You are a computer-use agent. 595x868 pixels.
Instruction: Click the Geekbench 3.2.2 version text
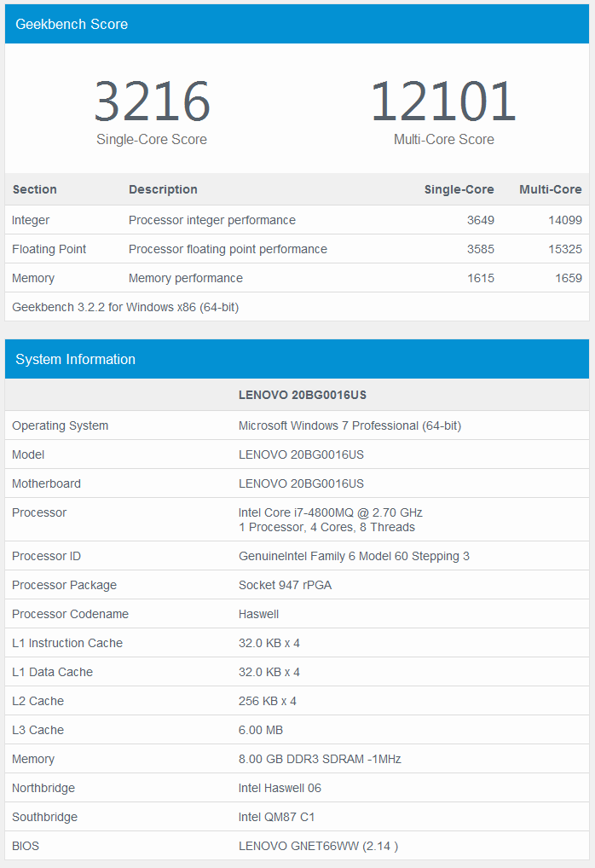[x=125, y=307]
